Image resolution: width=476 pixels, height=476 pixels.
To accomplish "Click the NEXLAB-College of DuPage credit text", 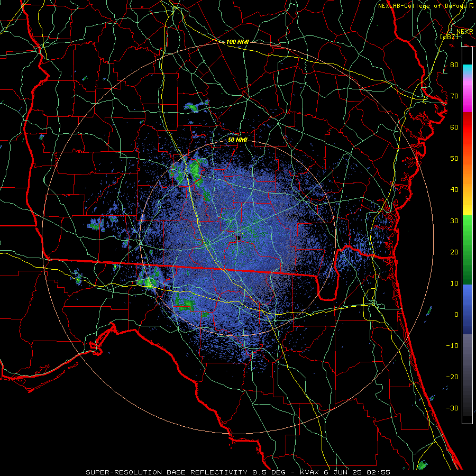I will coord(426,6).
